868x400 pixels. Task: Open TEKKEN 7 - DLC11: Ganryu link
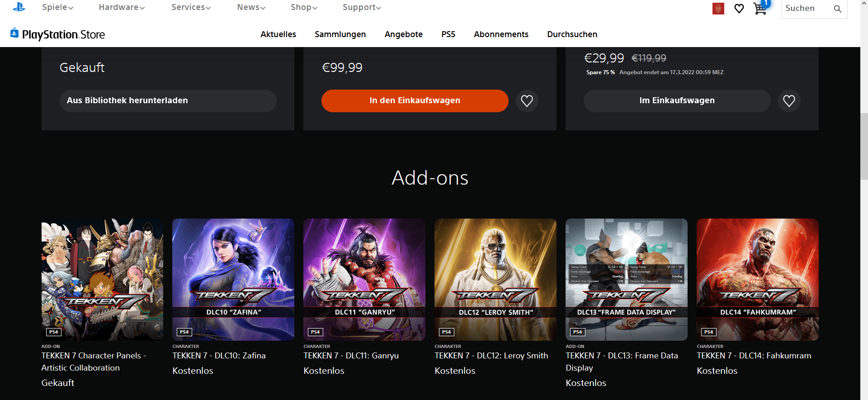pyautogui.click(x=351, y=356)
